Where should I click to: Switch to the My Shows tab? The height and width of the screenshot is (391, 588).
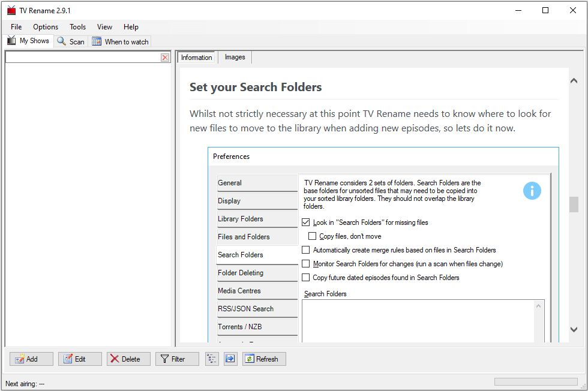[29, 41]
